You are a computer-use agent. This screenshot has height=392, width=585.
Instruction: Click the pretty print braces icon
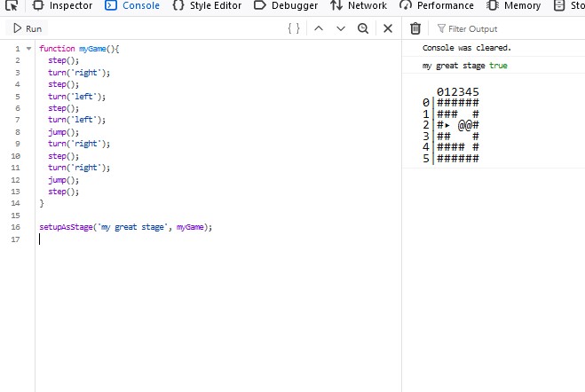(294, 28)
